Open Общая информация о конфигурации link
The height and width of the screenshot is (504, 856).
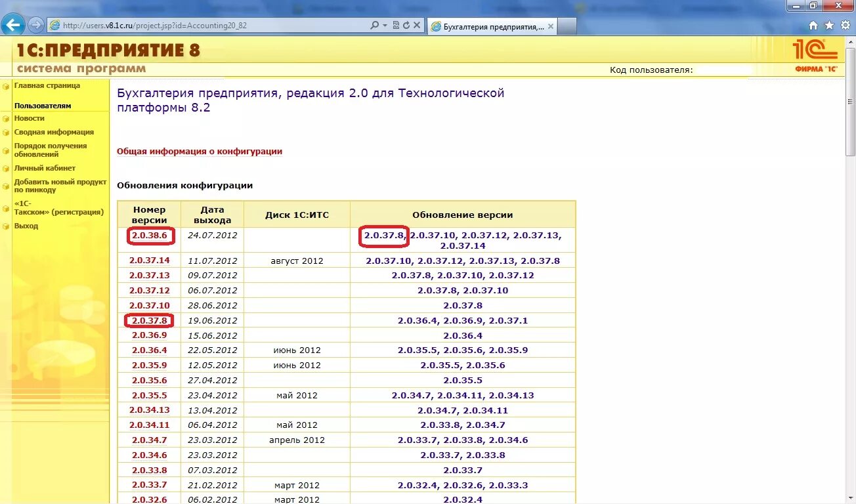pyautogui.click(x=200, y=151)
